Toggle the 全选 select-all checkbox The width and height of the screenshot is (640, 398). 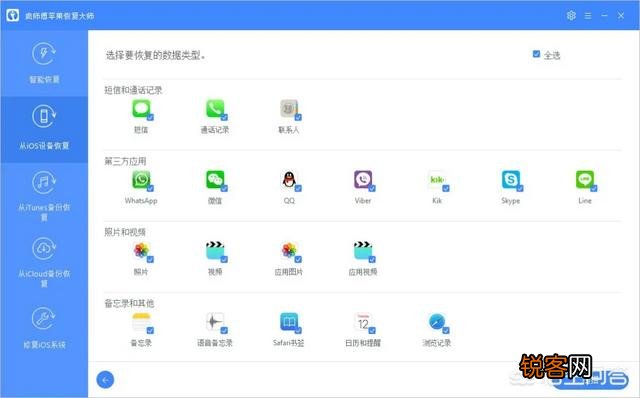pyautogui.click(x=536, y=54)
